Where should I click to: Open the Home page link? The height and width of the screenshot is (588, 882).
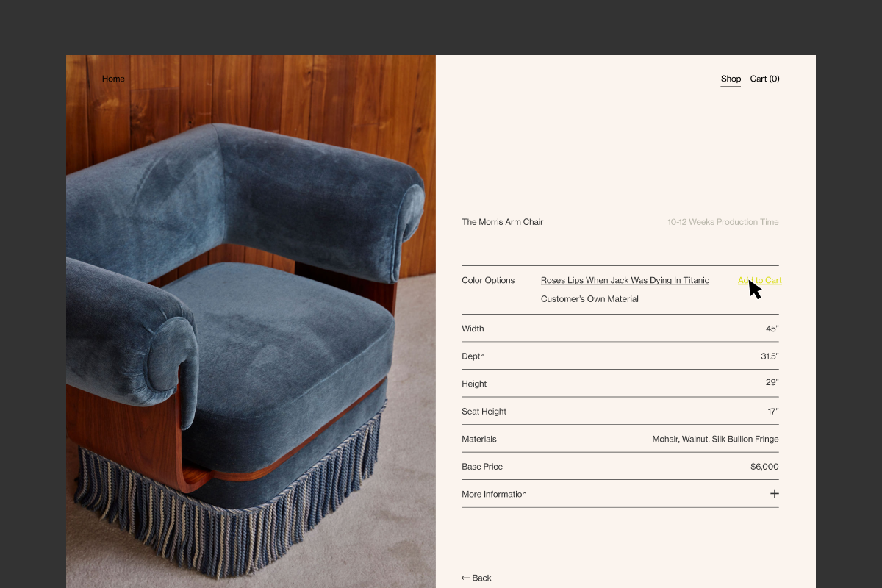(x=113, y=79)
